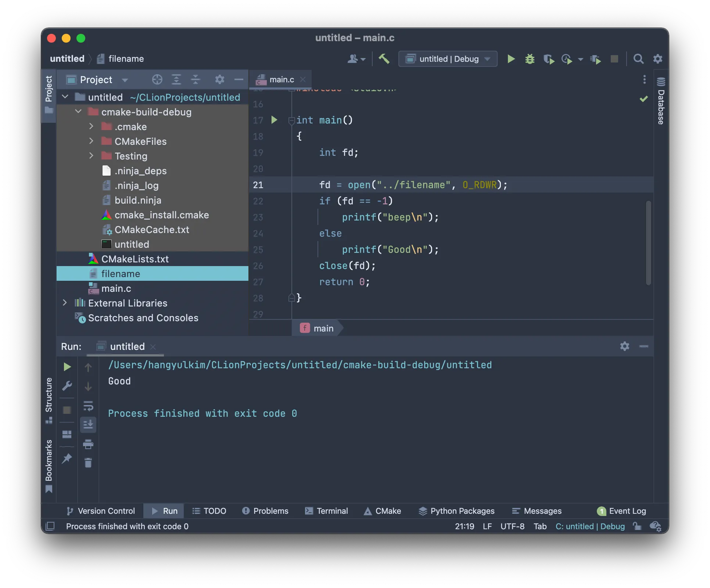
Task: Toggle read-only lock icon in status bar
Action: [637, 526]
